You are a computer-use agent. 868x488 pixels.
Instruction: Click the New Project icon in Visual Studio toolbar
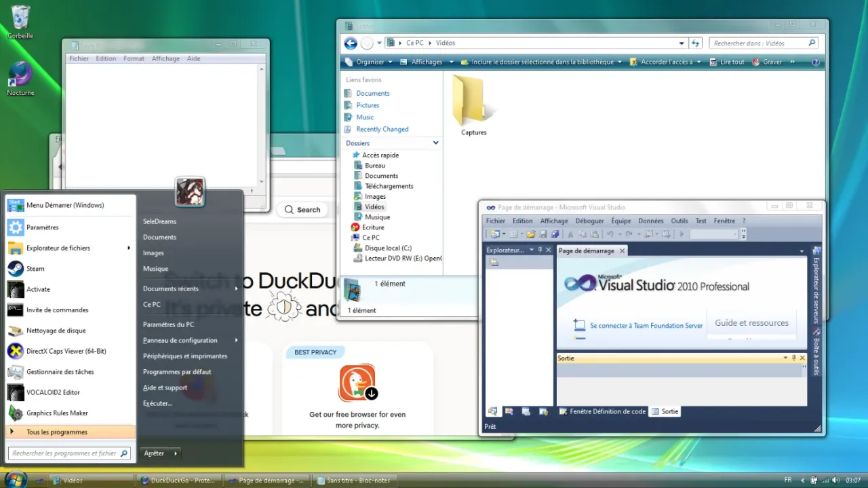[x=494, y=234]
